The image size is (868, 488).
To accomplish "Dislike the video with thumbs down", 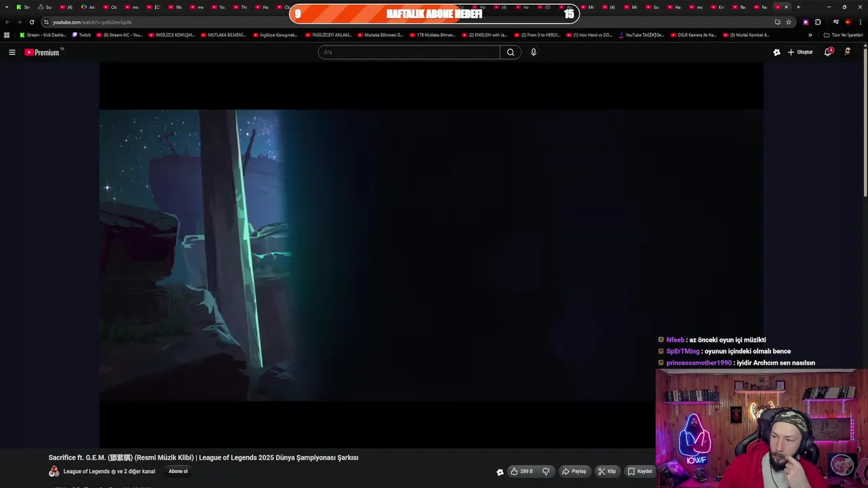I will [x=546, y=471].
